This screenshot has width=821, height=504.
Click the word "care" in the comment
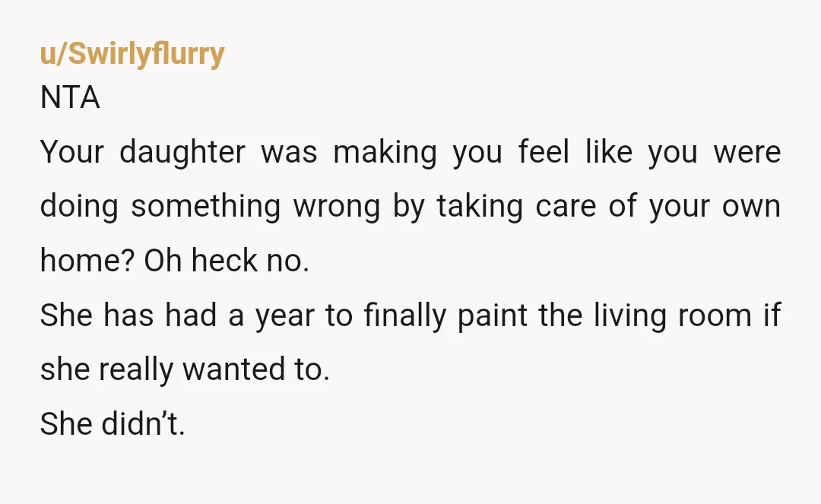coord(566,208)
